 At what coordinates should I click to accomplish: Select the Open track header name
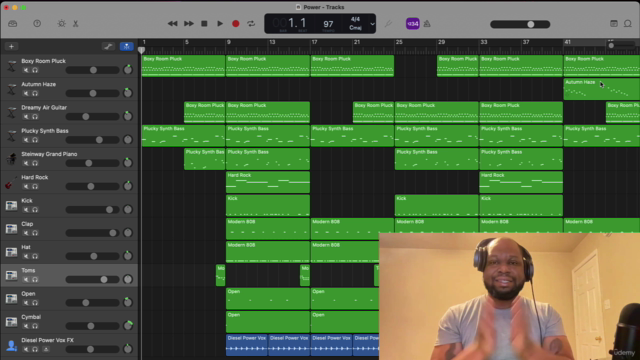pos(28,294)
